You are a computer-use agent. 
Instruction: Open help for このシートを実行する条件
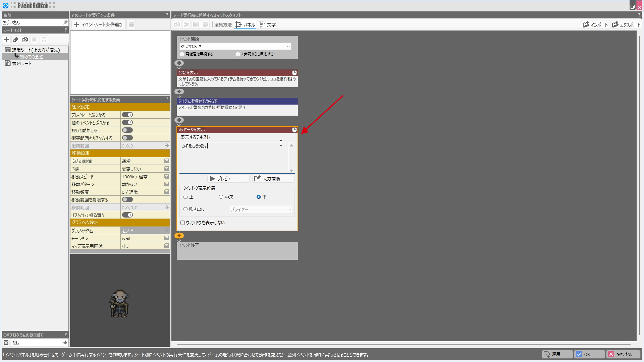(167, 15)
